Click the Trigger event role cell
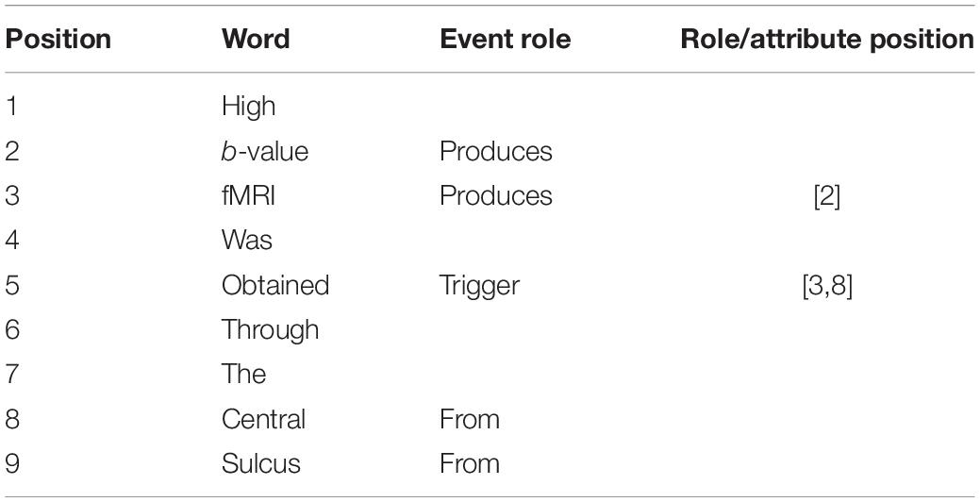 (x=479, y=287)
